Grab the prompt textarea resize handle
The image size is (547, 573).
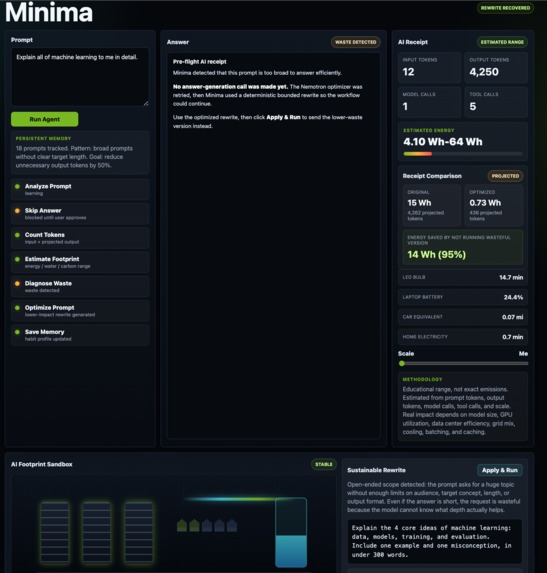point(146,103)
